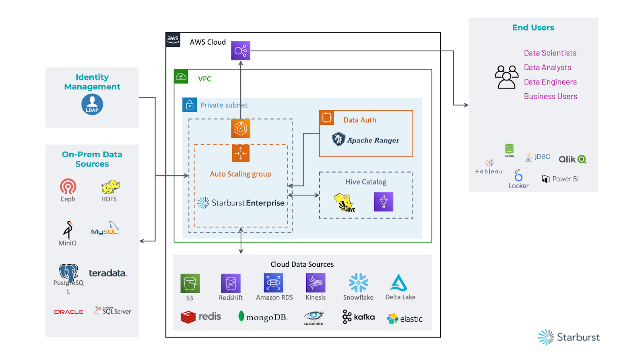Image resolution: width=644 pixels, height=362 pixels.
Task: Select the ODBC database icon
Action: point(510,150)
